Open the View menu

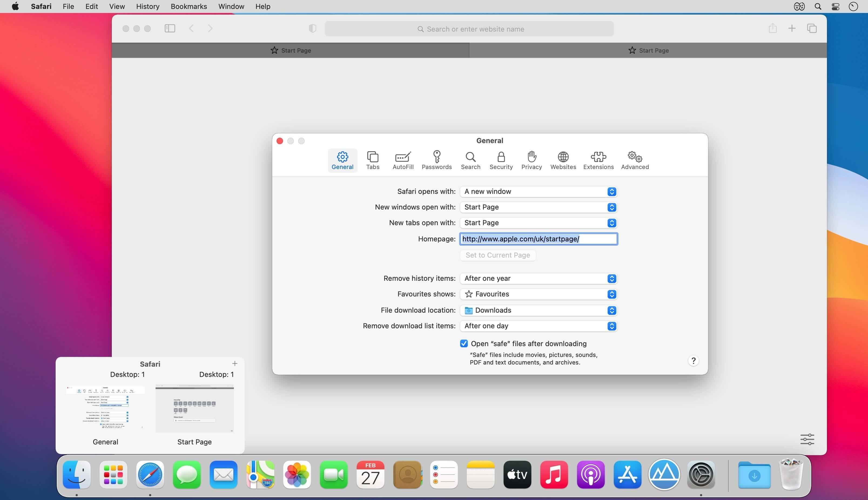click(x=117, y=6)
